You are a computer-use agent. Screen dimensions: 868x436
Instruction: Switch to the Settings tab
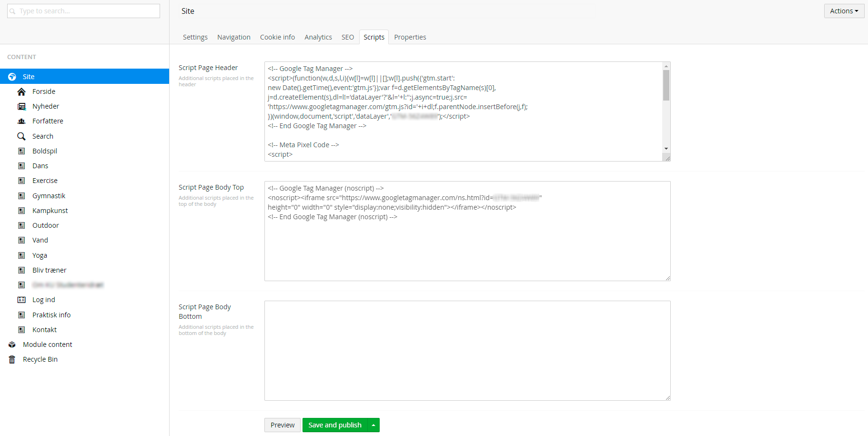[x=195, y=37]
